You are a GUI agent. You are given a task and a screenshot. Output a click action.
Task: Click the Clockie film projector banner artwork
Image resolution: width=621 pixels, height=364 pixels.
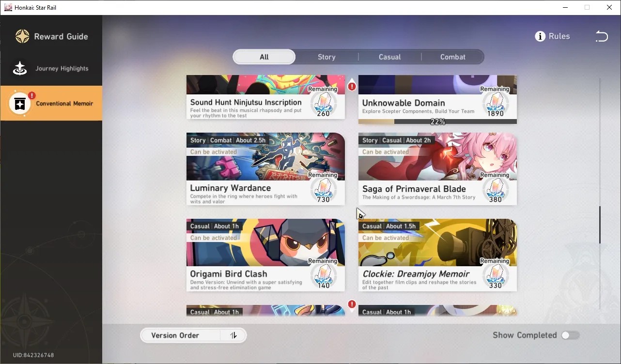tap(437, 243)
